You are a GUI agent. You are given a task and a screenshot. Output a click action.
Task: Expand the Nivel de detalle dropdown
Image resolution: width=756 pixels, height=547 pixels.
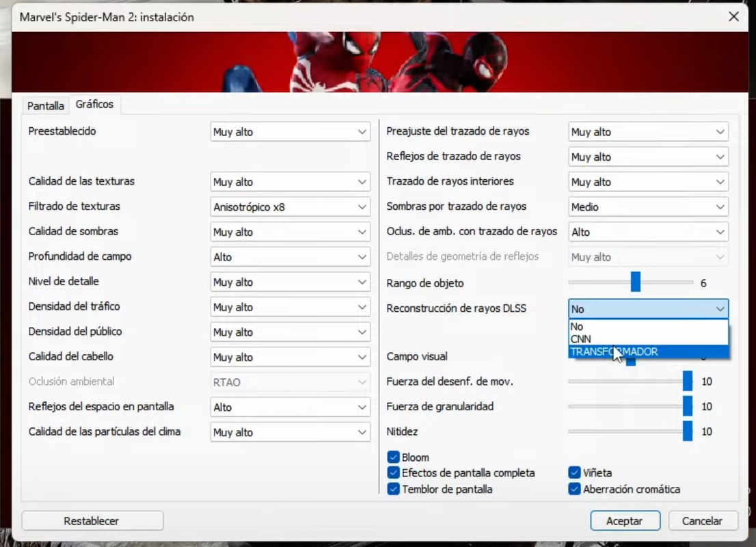pos(291,282)
